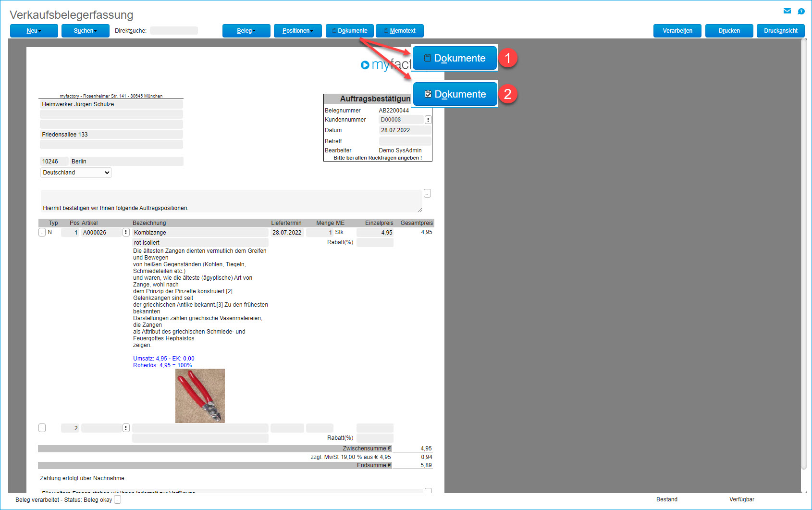Click the intro text area 'Hiermit bestätigen wir...'
The height and width of the screenshot is (510, 812).
(231, 201)
